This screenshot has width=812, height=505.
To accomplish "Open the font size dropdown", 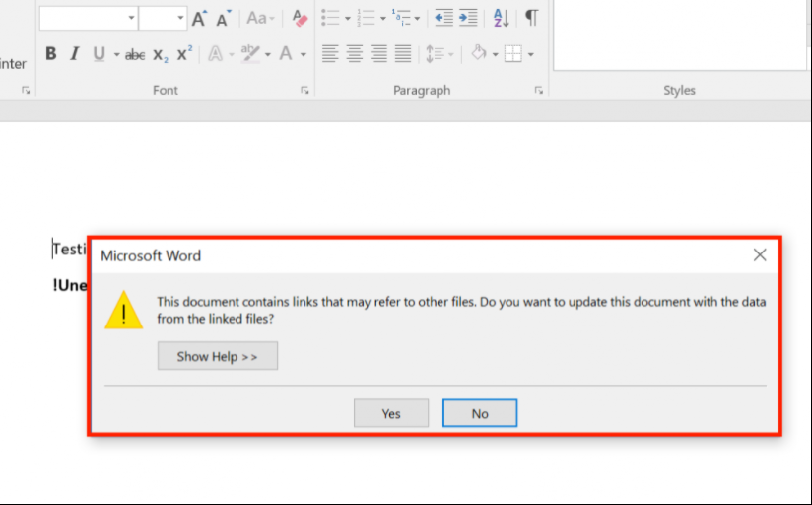I will tap(180, 18).
